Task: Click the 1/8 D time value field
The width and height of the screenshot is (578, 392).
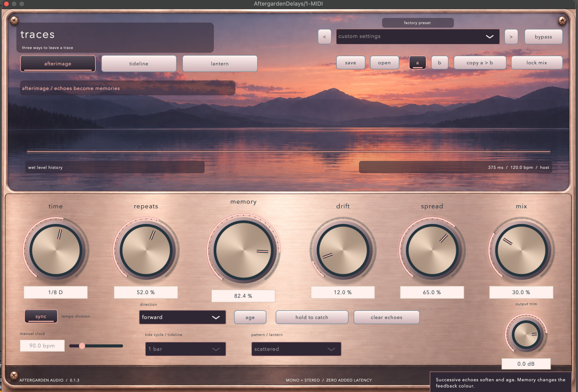Action: pyautogui.click(x=56, y=292)
